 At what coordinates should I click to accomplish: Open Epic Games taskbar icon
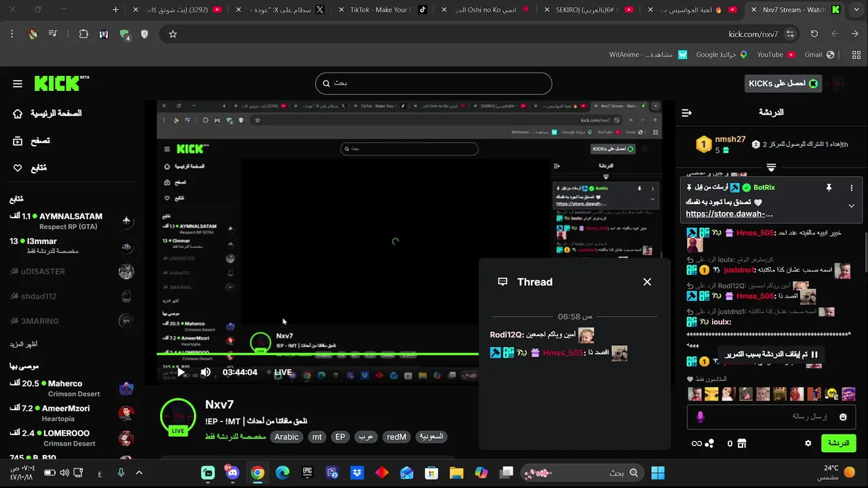point(307,472)
